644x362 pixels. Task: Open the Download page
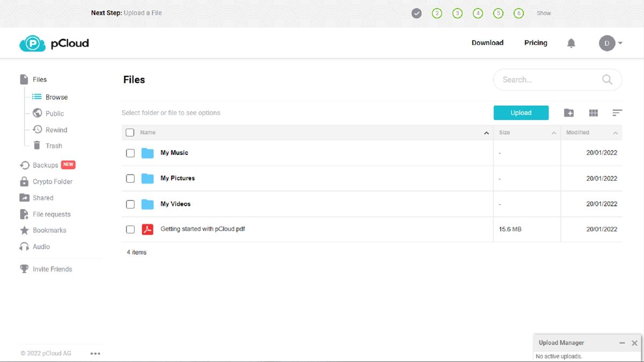coord(487,43)
